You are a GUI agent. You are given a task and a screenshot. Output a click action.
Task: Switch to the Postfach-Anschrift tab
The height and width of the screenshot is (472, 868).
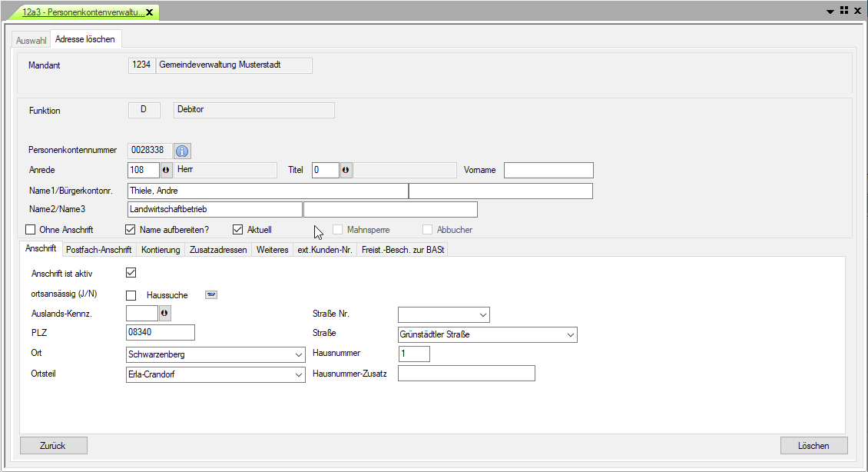point(98,250)
